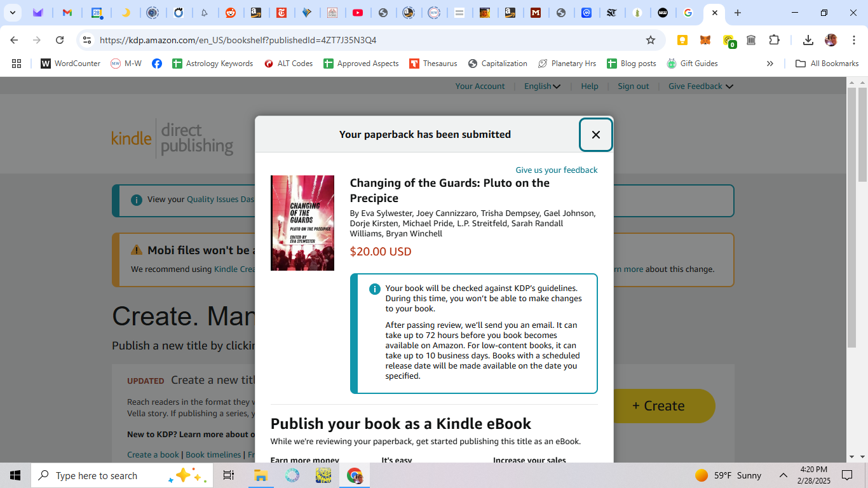Open the Give us your feedback link
The image size is (868, 488).
[556, 170]
